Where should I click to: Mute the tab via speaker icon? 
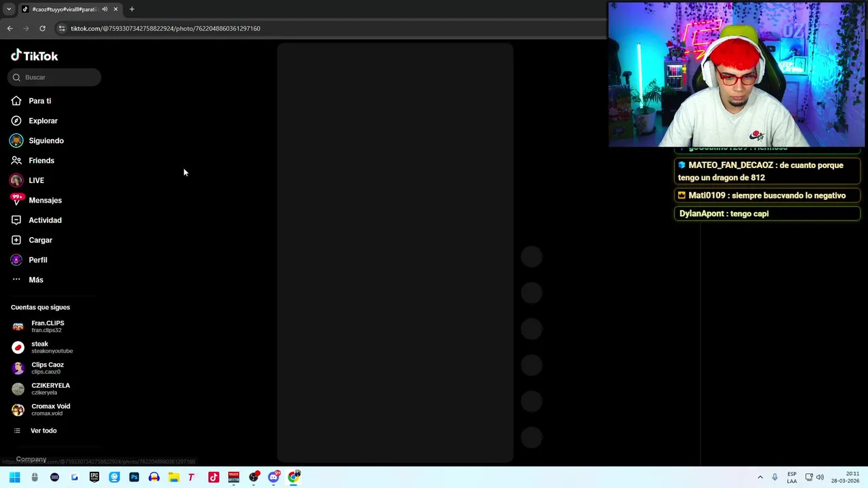click(104, 9)
